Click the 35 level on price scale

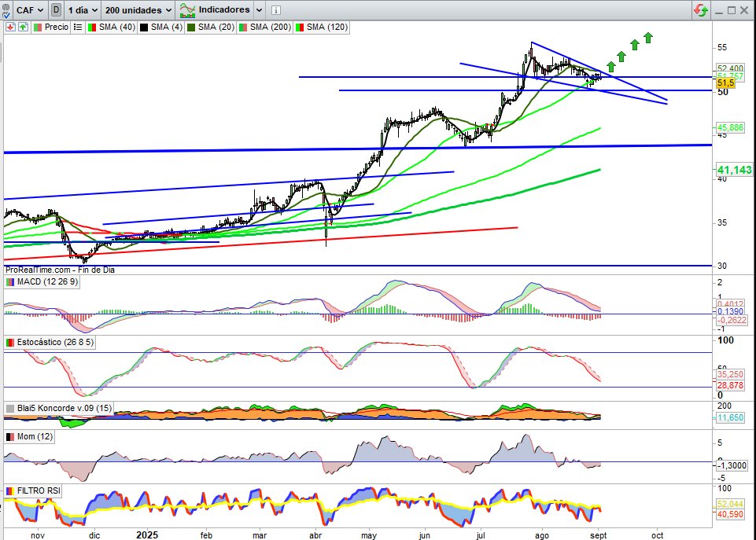722,222
